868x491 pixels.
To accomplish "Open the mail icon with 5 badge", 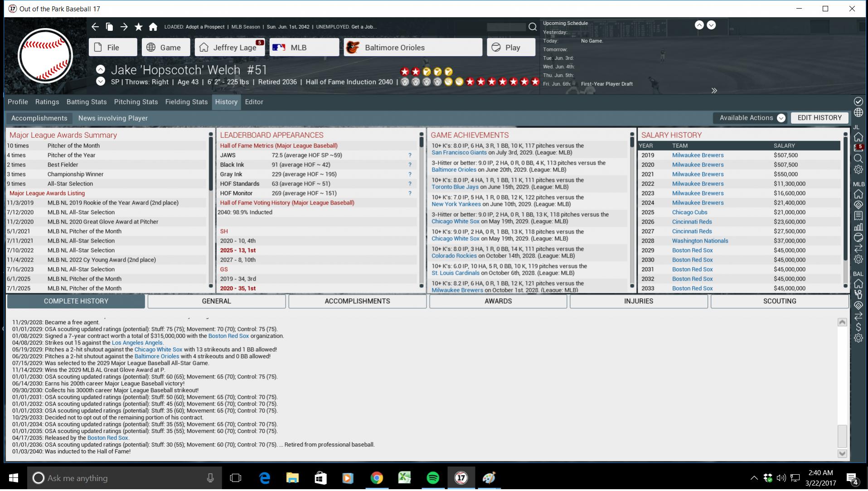I will coord(858,147).
